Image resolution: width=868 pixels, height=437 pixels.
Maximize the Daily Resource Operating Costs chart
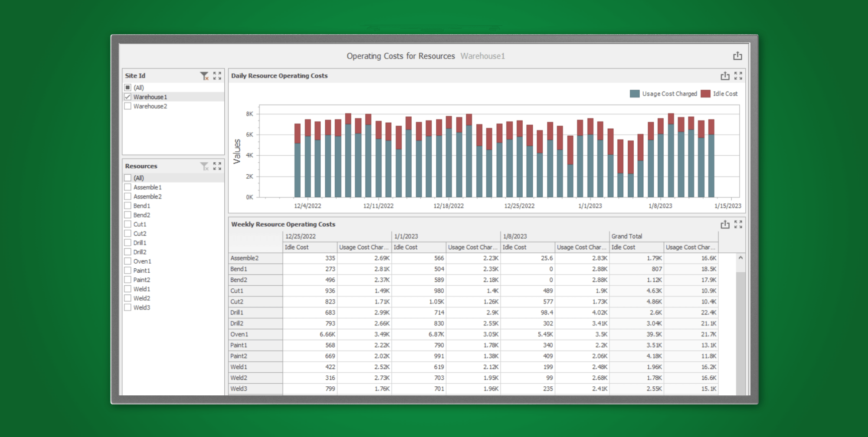[x=738, y=76]
